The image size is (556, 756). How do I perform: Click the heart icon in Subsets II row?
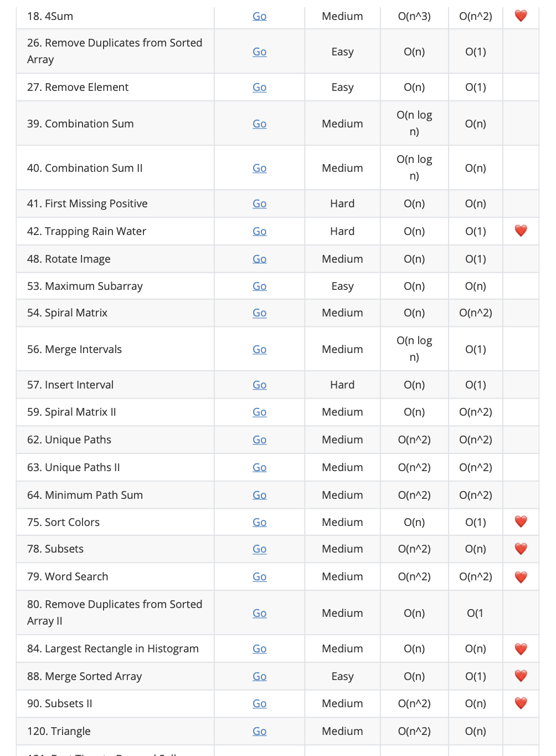(521, 703)
